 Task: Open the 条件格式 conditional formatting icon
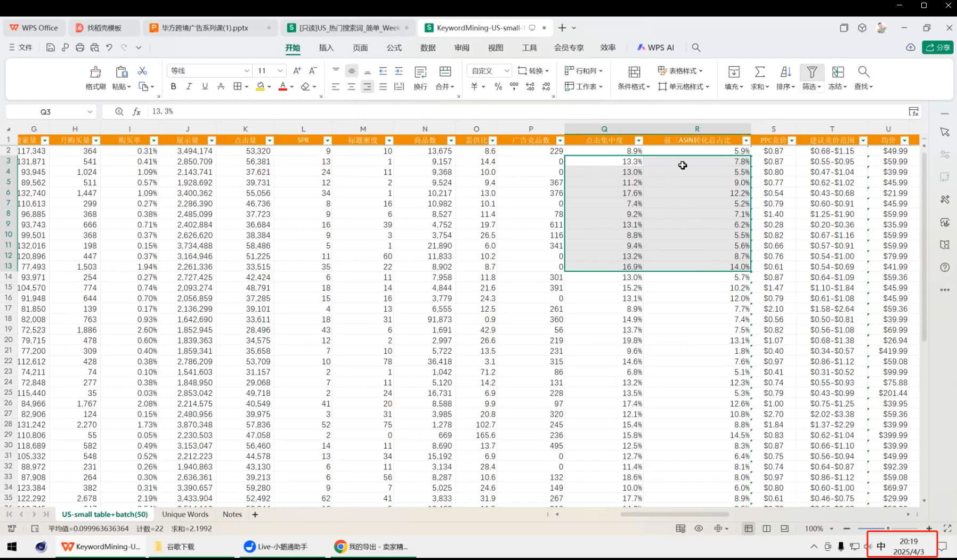(634, 72)
